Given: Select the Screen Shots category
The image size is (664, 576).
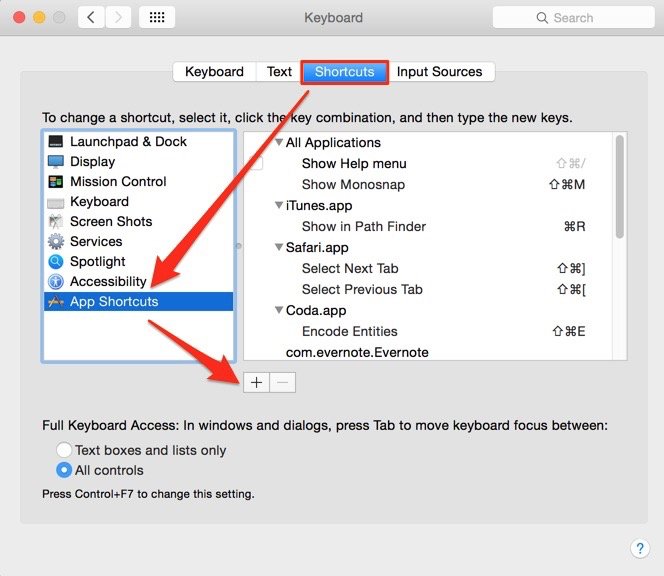Looking at the screenshot, I should [x=138, y=222].
